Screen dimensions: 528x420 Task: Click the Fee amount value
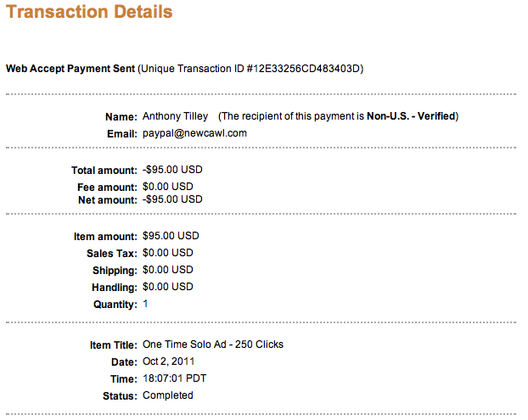pyautogui.click(x=167, y=187)
